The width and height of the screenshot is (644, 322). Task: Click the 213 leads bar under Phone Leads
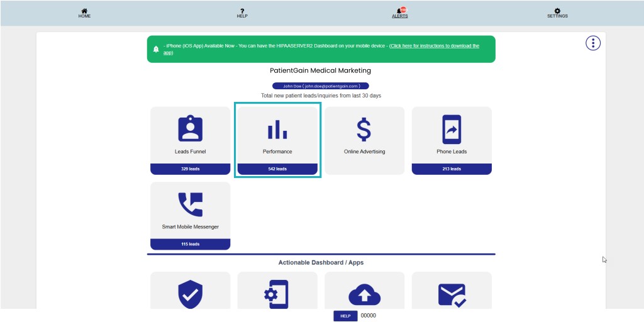[452, 169]
